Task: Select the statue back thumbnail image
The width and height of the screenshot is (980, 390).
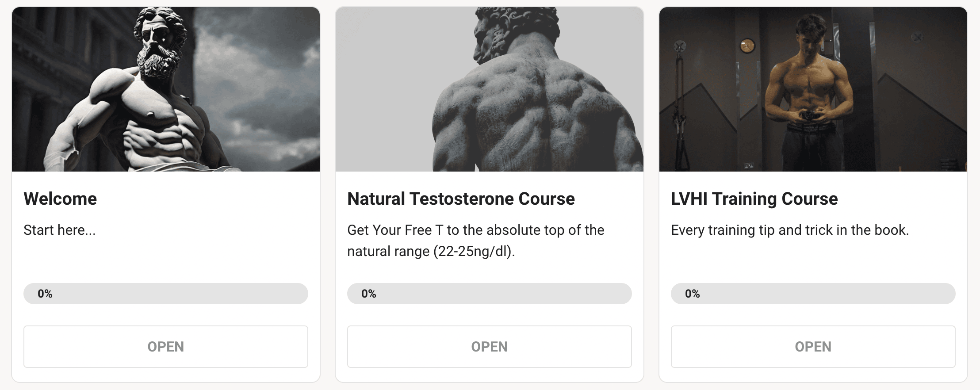Action: [489, 89]
